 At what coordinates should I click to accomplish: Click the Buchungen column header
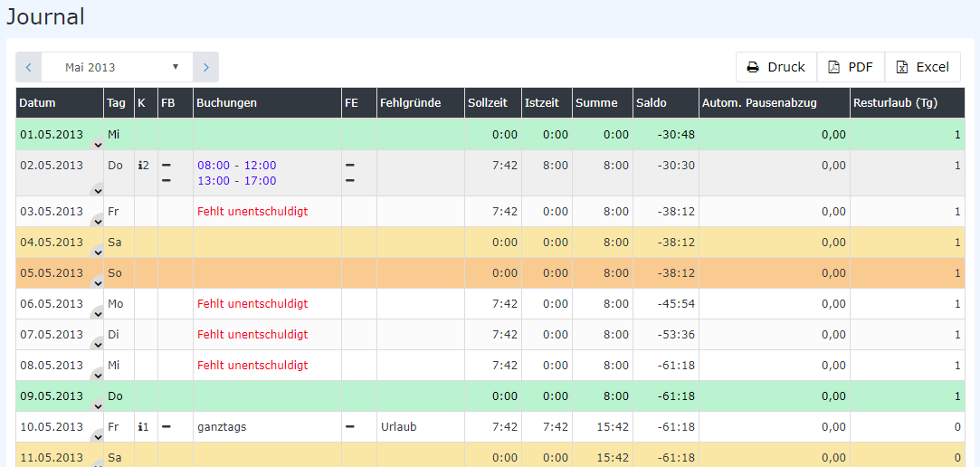[x=227, y=103]
